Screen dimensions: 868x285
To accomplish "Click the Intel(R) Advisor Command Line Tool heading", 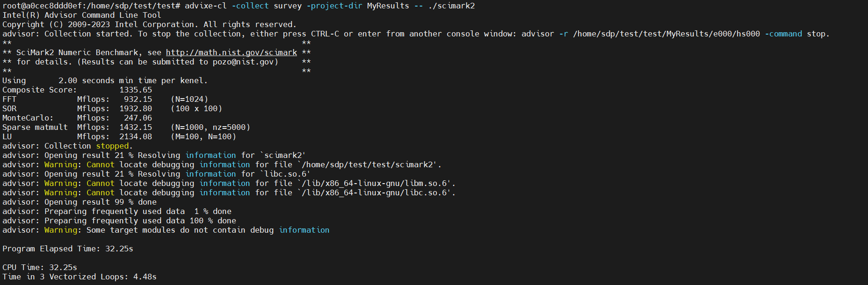I will (82, 15).
